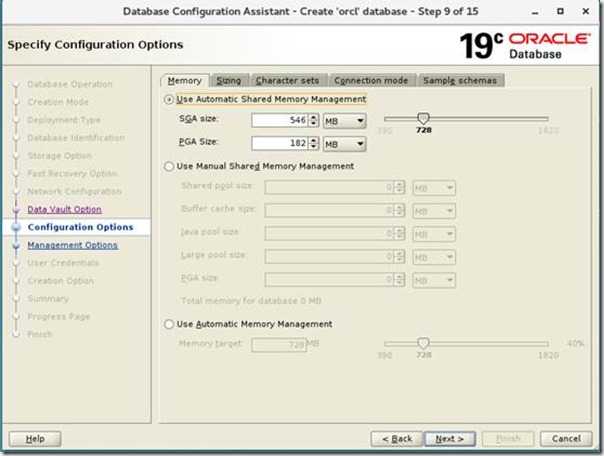Go to Data Vault Option step

click(64, 210)
